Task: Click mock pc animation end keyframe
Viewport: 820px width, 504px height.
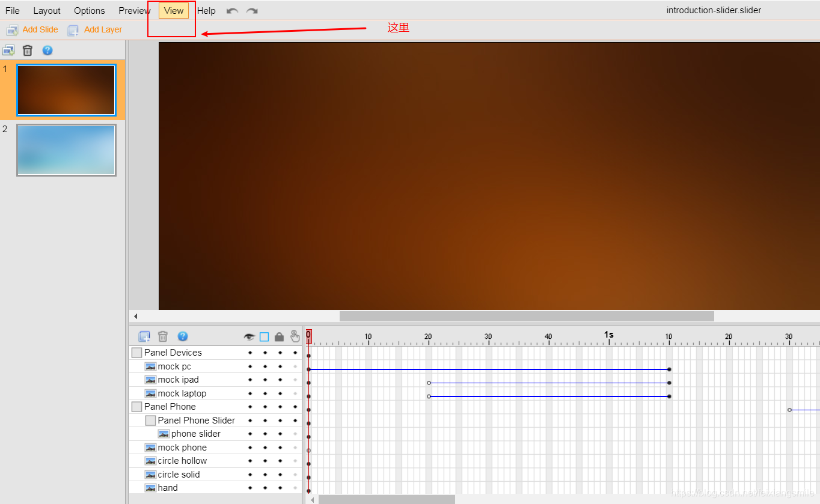Action: click(x=669, y=369)
